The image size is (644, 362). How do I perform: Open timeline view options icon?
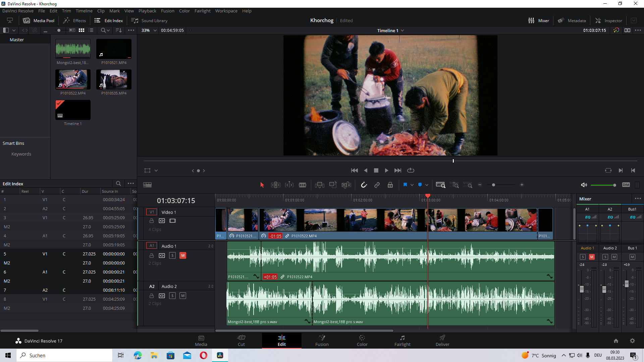(147, 185)
